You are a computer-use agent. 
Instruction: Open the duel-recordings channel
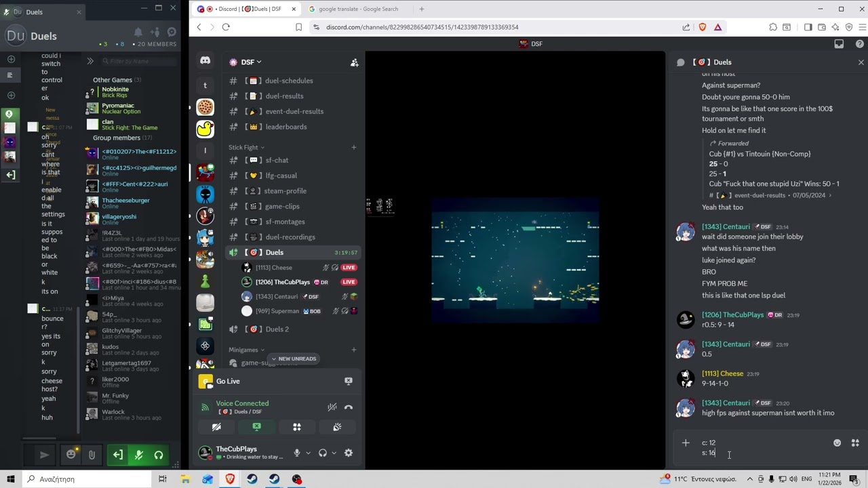pyautogui.click(x=292, y=237)
